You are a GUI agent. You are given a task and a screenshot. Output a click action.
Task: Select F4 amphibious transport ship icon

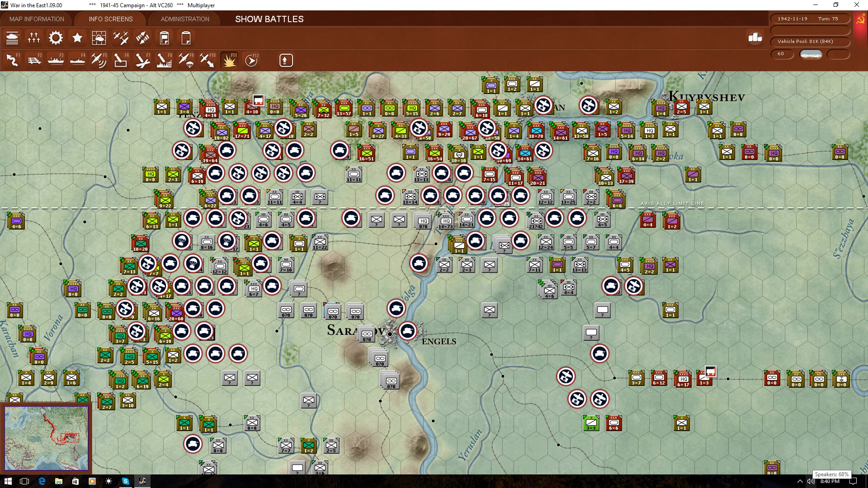click(77, 60)
